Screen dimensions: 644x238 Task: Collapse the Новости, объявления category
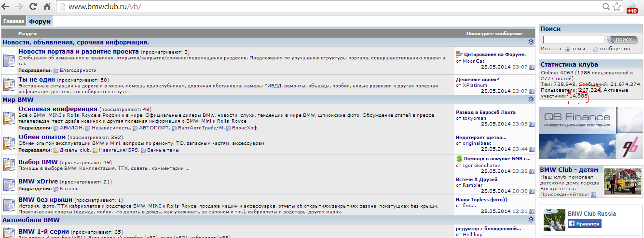click(531, 42)
